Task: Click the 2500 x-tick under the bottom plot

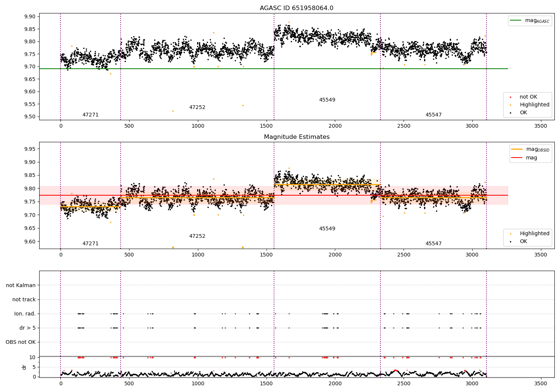Action: coord(404,383)
